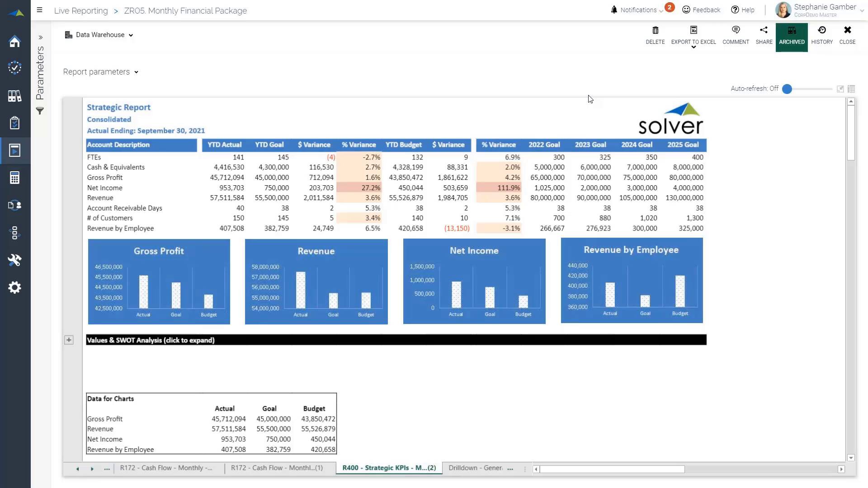Image resolution: width=868 pixels, height=488 pixels.
Task: Select the clipboard tasks icon in sidebar
Action: 15,123
